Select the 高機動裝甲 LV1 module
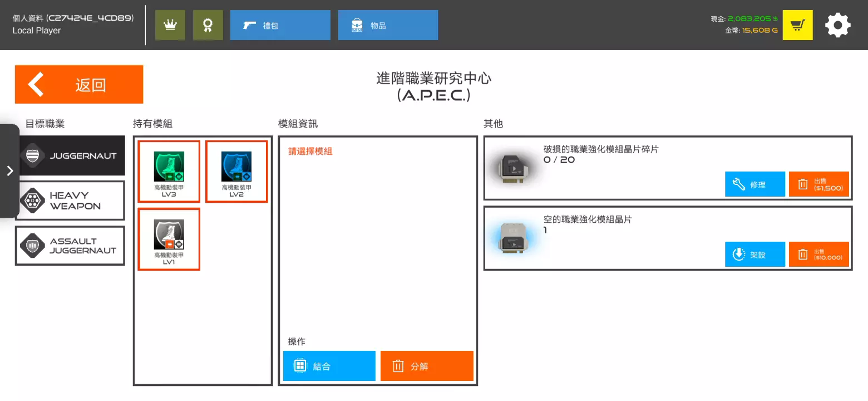Viewport: 868px width, 401px height. 169,239
